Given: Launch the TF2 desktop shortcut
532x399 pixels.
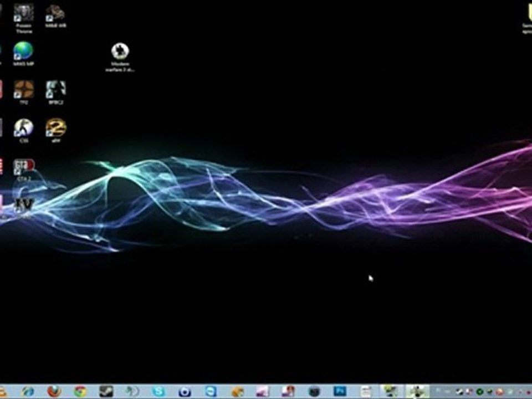Looking at the screenshot, I should tap(24, 91).
